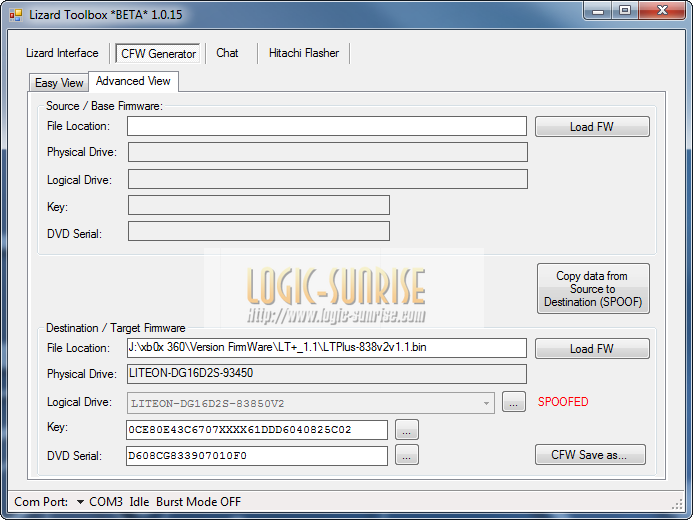
Task: Click the CFW Save as... button
Action: point(590,455)
